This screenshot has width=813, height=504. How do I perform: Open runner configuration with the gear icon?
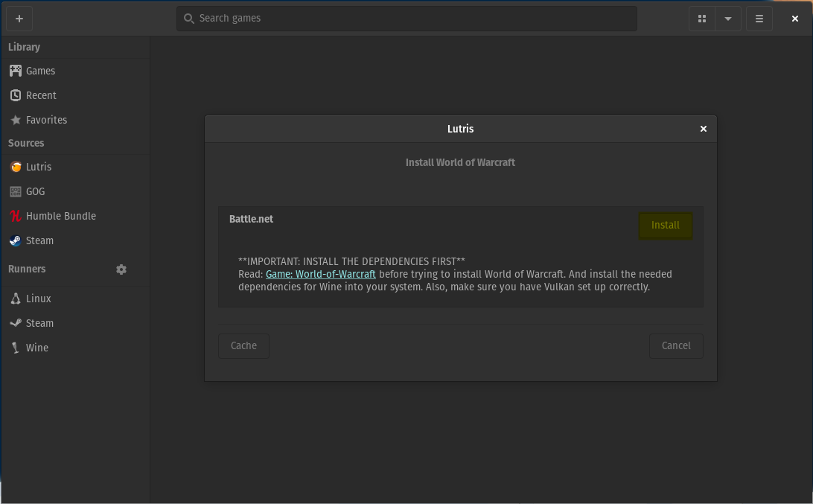[x=121, y=269]
